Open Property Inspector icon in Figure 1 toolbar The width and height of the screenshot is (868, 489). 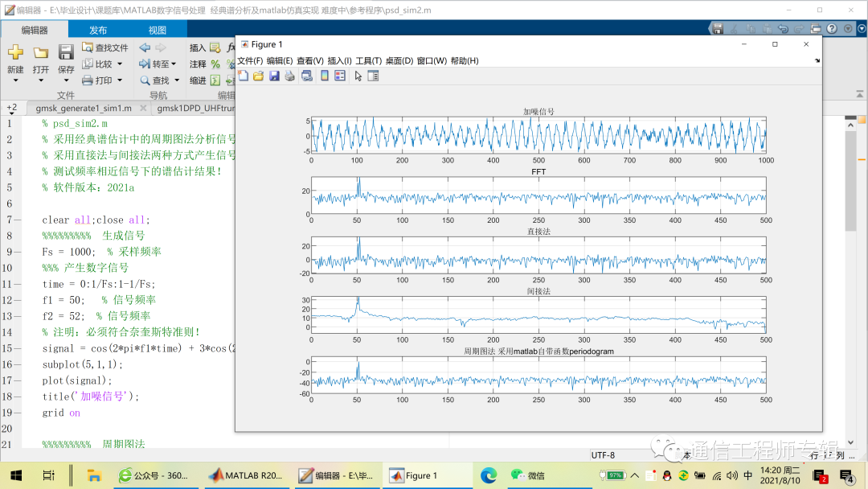pyautogui.click(x=374, y=76)
